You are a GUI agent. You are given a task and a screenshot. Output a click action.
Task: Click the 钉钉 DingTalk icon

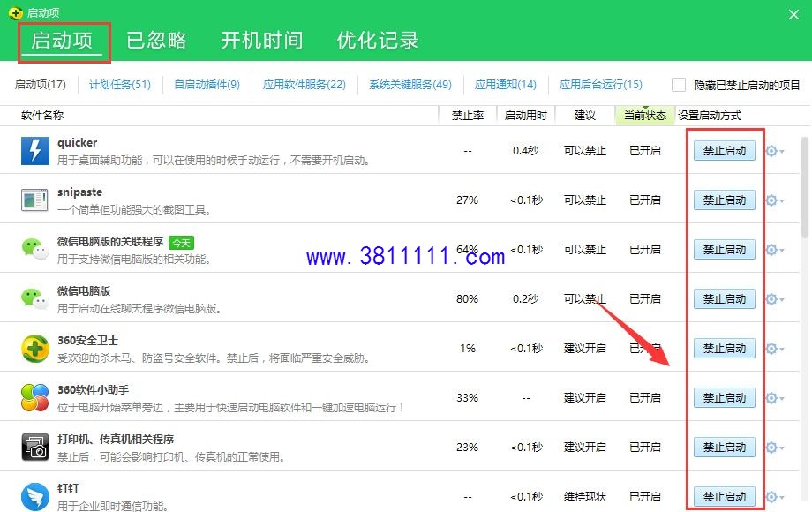35,496
